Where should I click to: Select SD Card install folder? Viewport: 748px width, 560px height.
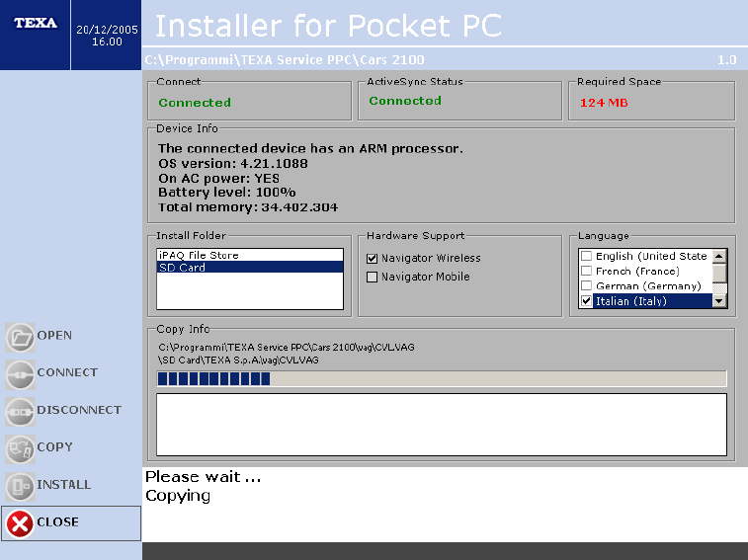[x=250, y=267]
